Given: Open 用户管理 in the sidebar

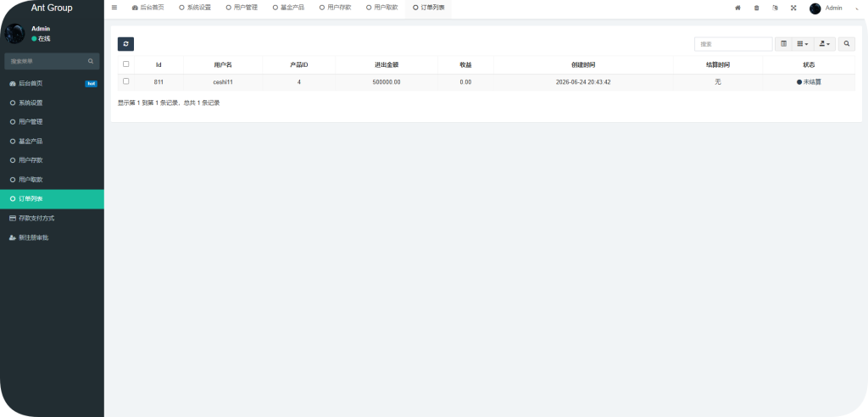Looking at the screenshot, I should [x=52, y=122].
